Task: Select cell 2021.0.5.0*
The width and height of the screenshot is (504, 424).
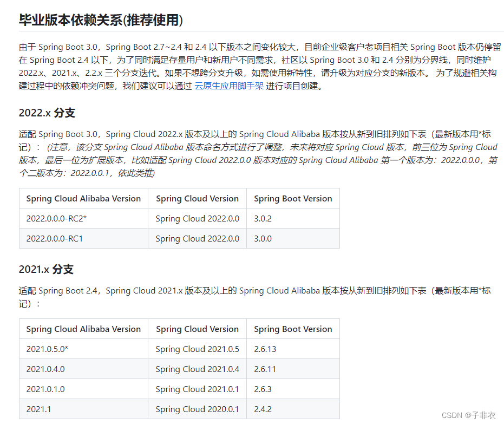Action: 83,349
